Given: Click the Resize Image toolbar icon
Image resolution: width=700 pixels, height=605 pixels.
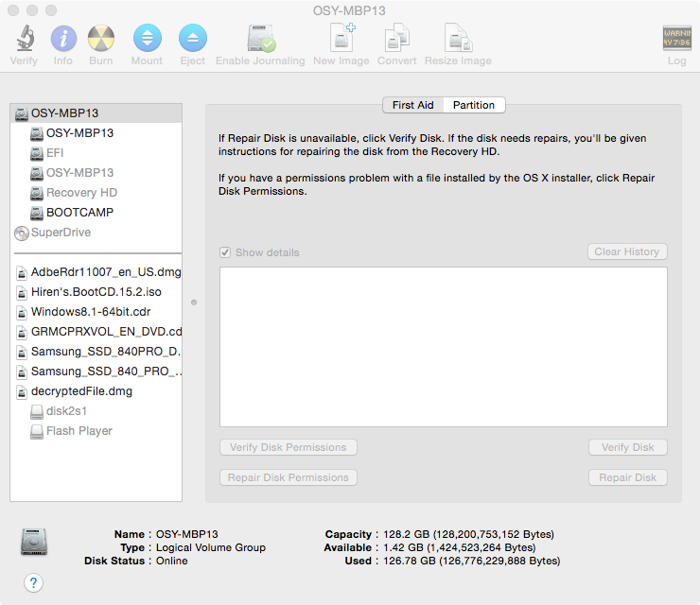Looking at the screenshot, I should click(x=459, y=38).
